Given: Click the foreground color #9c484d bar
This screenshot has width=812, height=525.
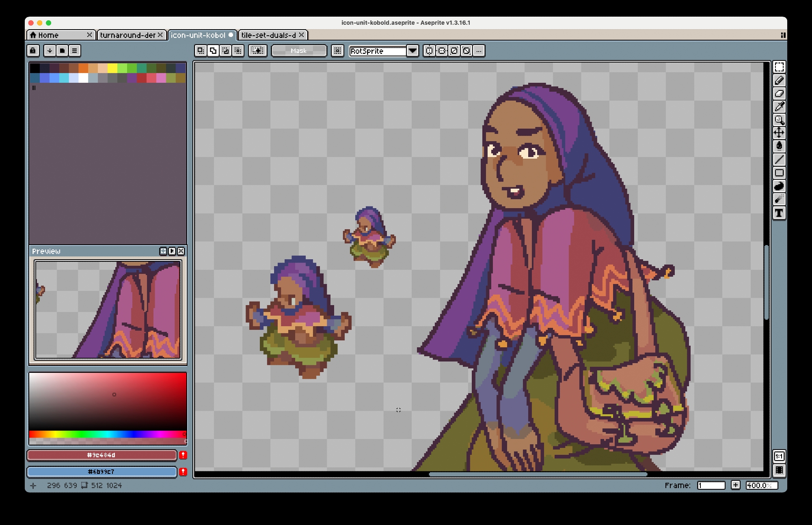Looking at the screenshot, I should 101,455.
